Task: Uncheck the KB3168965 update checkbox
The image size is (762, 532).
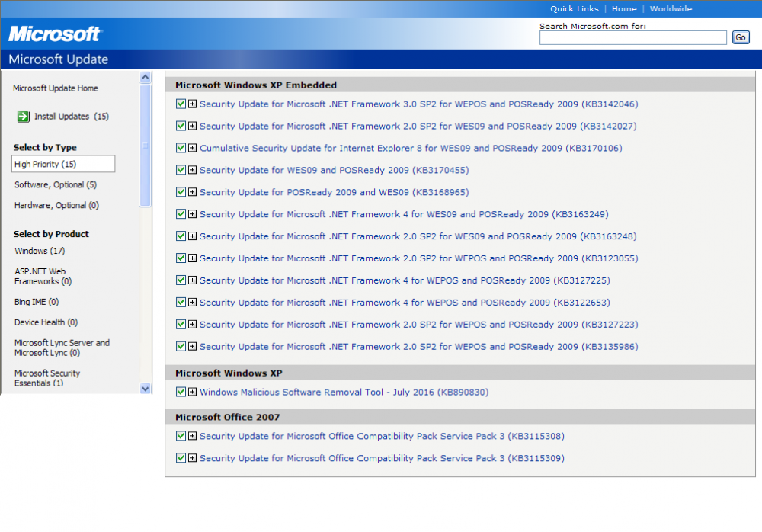Action: pyautogui.click(x=181, y=192)
